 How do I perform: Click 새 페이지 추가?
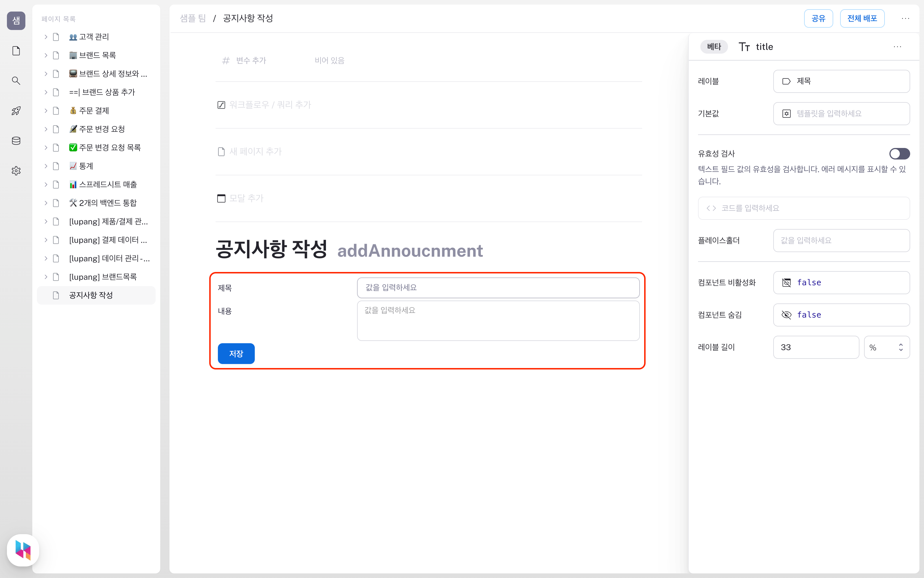click(255, 152)
